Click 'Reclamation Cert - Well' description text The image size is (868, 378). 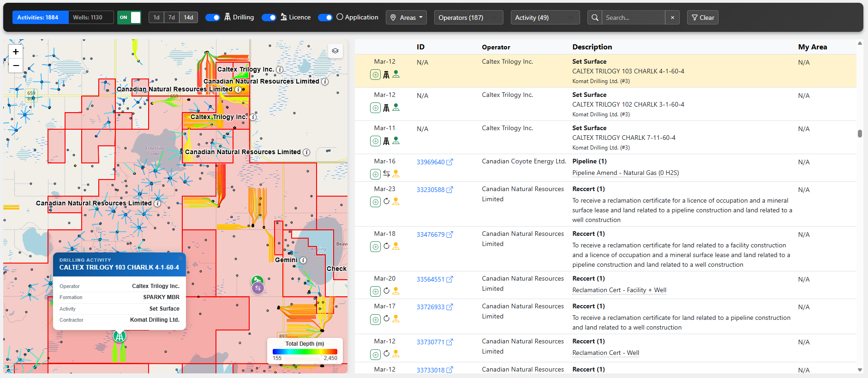pos(605,353)
